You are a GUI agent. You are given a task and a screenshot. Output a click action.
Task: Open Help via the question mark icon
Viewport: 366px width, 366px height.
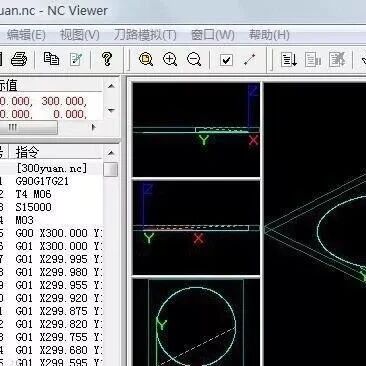pos(107,59)
